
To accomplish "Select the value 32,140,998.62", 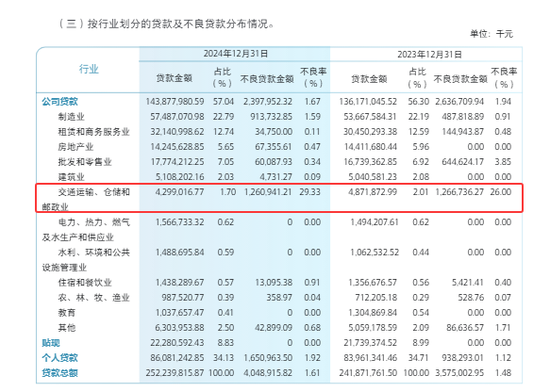I will click(177, 132).
